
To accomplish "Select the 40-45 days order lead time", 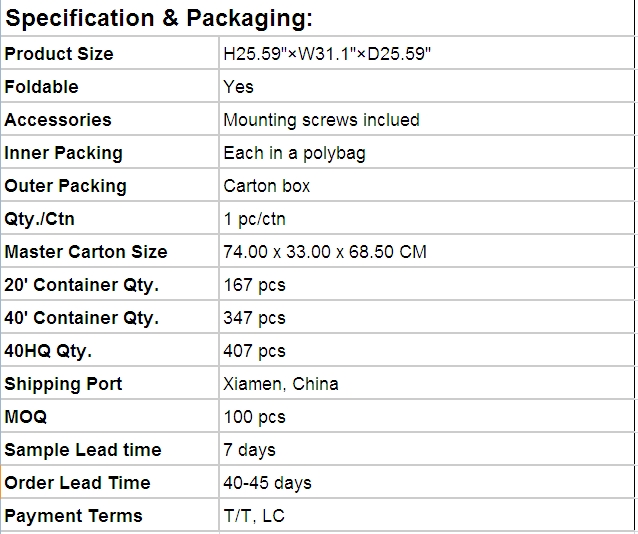I will 267,483.
